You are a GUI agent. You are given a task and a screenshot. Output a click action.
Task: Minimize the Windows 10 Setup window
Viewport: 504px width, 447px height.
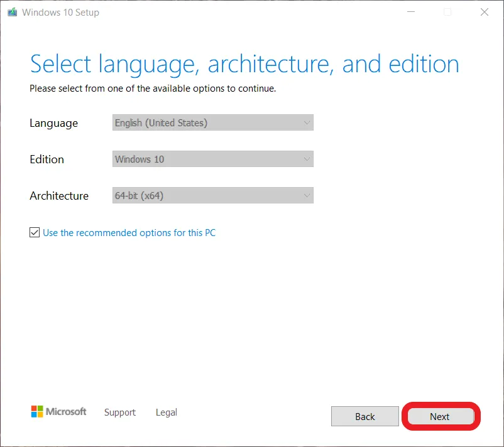coord(410,12)
